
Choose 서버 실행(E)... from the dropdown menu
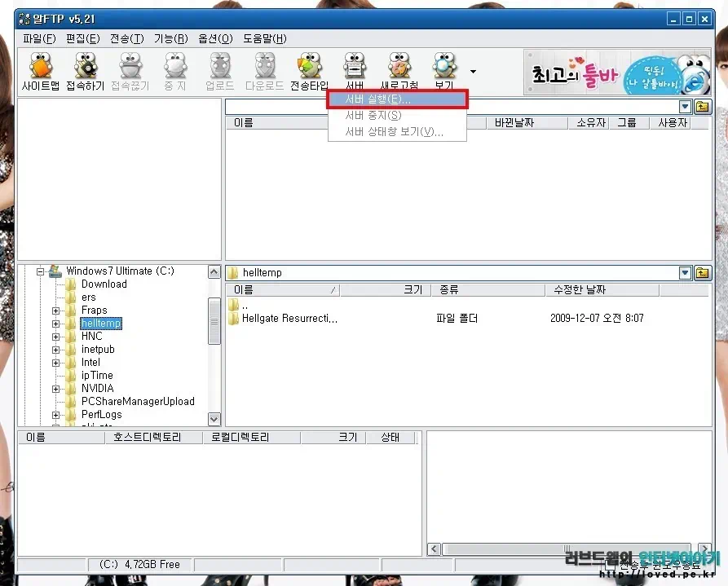397,99
